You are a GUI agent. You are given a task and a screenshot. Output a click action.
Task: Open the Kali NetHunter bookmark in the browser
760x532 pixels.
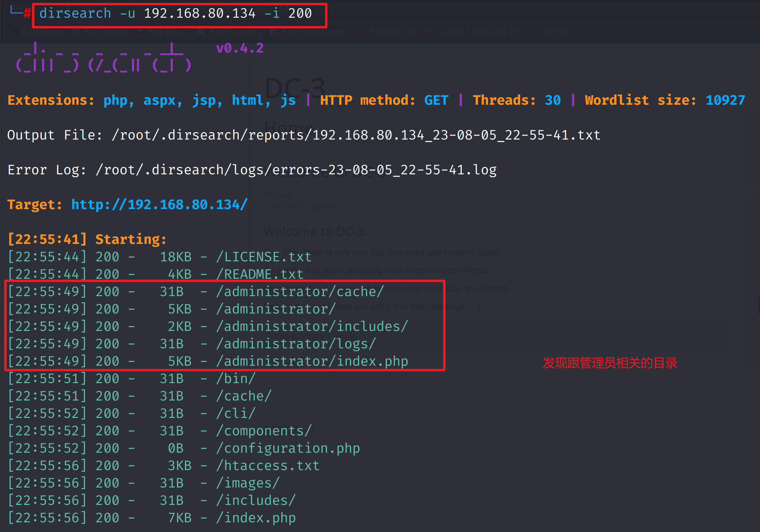coord(309,32)
